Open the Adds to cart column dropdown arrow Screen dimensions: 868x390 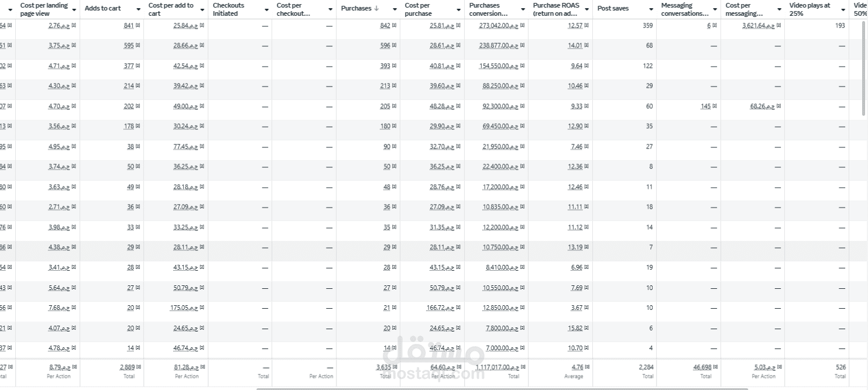138,9
